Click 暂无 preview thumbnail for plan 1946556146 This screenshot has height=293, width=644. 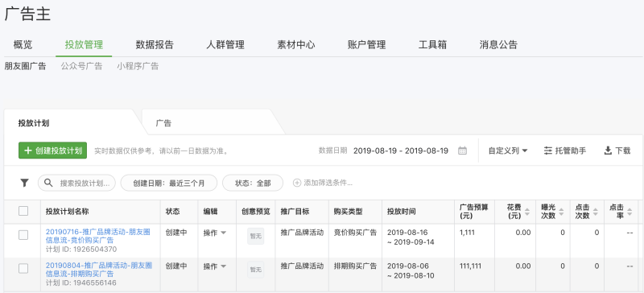[x=255, y=270]
